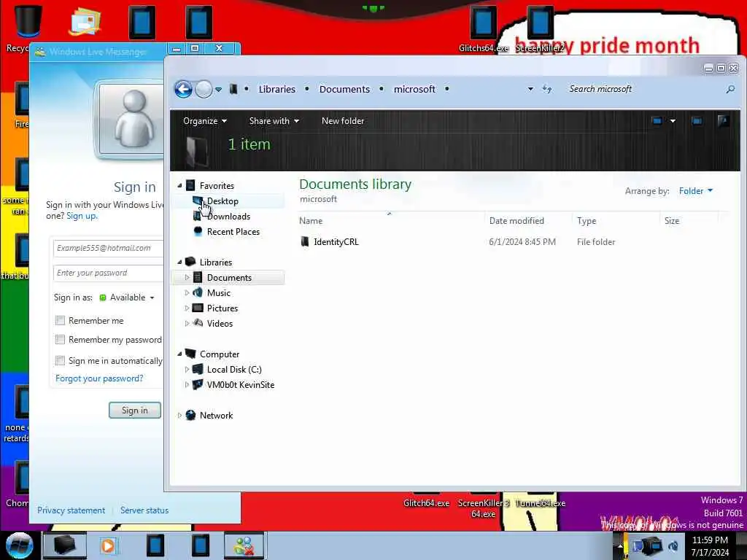Check Remember my password in Messenger
Screen dimensions: 747x560
point(60,340)
